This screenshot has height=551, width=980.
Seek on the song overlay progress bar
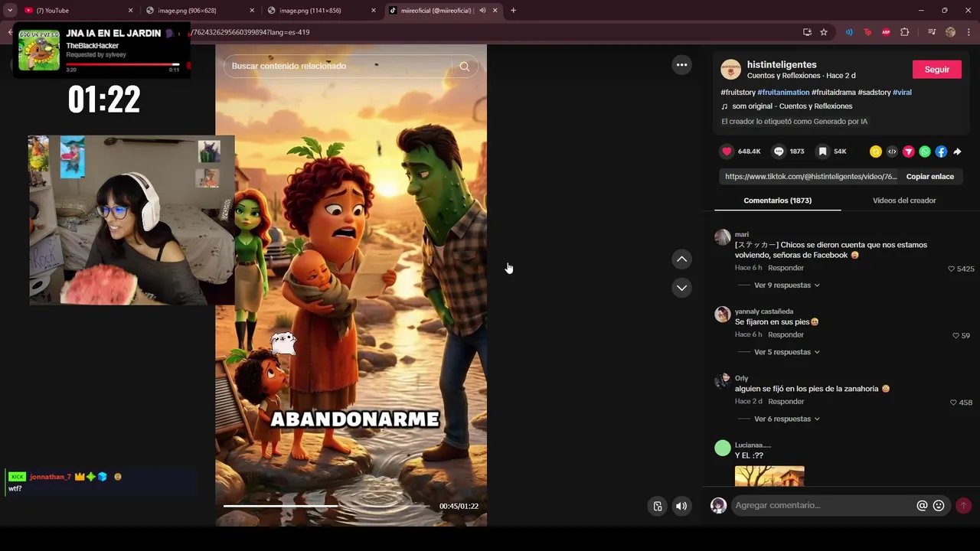(122, 64)
